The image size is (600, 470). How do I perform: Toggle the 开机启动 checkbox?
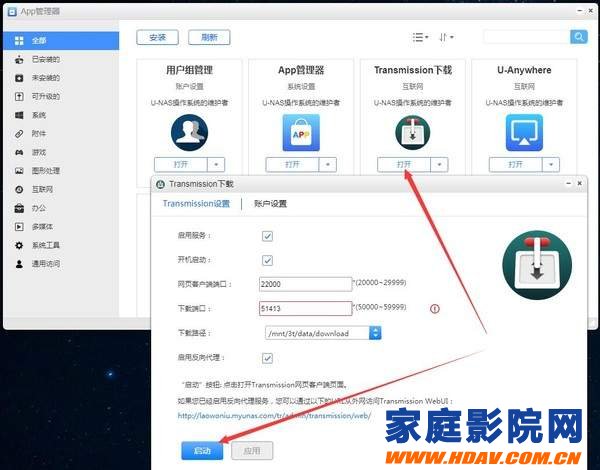(267, 261)
